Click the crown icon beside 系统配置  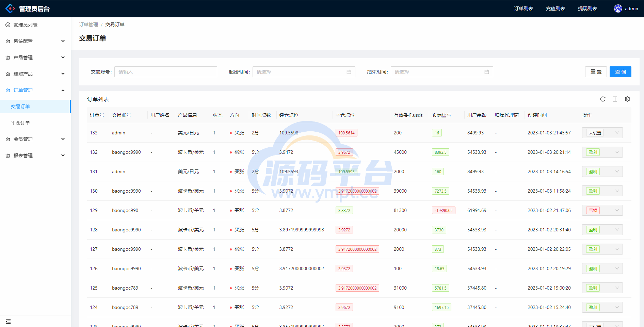(8, 41)
